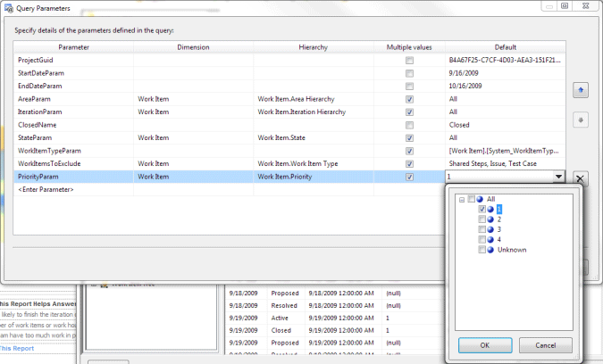Viewport: 603px width, 364px height.
Task: Toggle Multiple values for ClosedName
Action: pyautogui.click(x=409, y=125)
